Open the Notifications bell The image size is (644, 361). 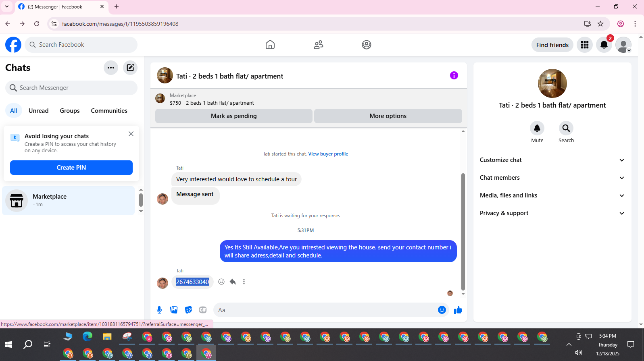pyautogui.click(x=604, y=45)
